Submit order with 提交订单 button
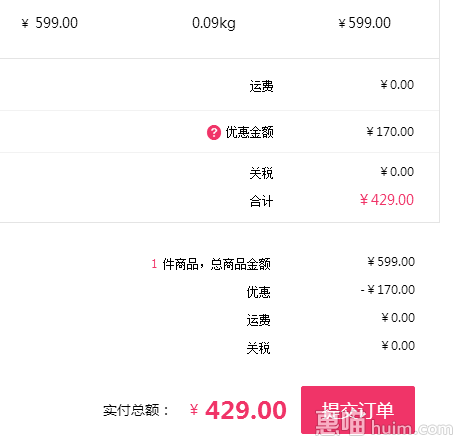 click(x=358, y=410)
